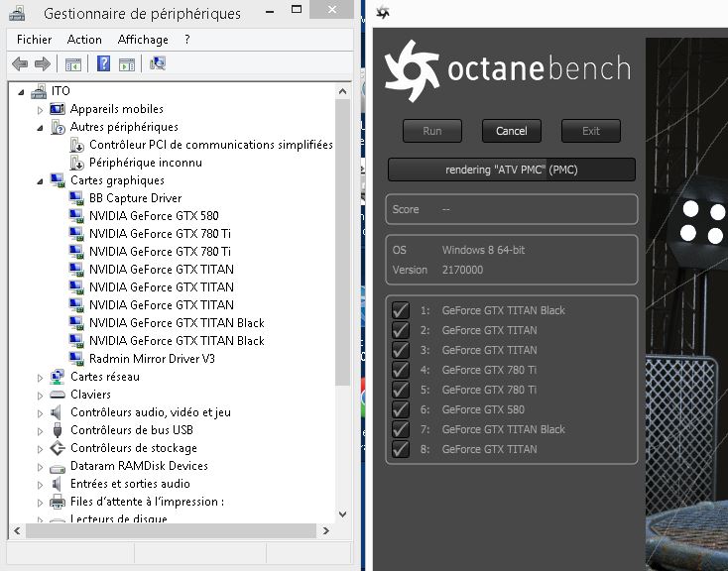
Task: Uncheck GPU 3 GeForce GTX TITAN
Action: pos(401,350)
